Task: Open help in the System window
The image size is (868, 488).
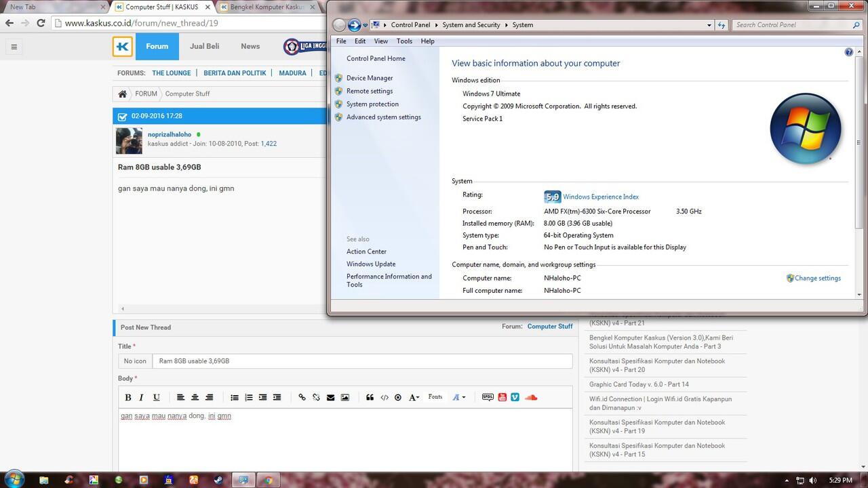Action: pyautogui.click(x=848, y=52)
